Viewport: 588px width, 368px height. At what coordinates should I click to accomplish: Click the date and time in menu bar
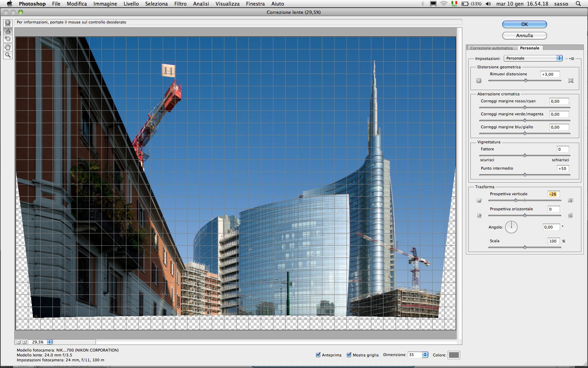tap(522, 4)
